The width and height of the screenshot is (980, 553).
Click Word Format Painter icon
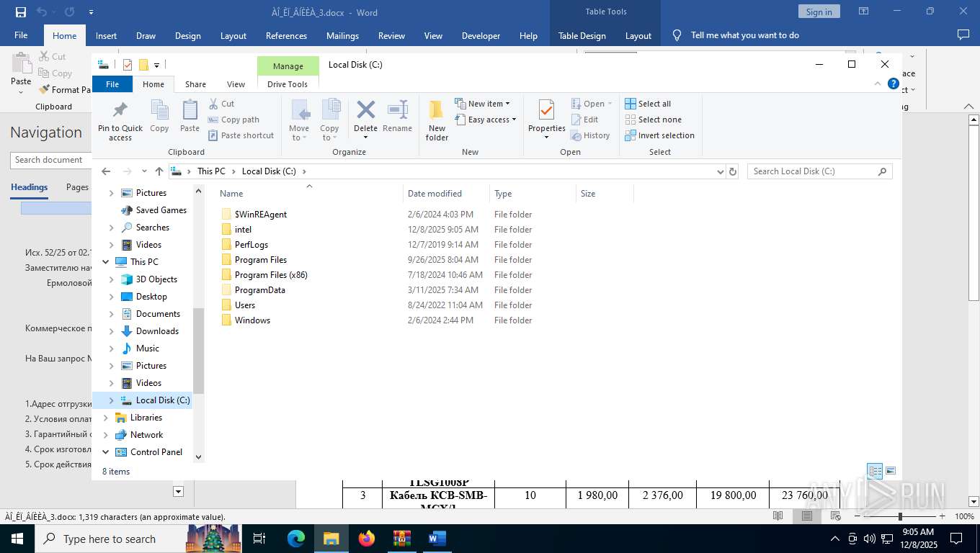(45, 90)
